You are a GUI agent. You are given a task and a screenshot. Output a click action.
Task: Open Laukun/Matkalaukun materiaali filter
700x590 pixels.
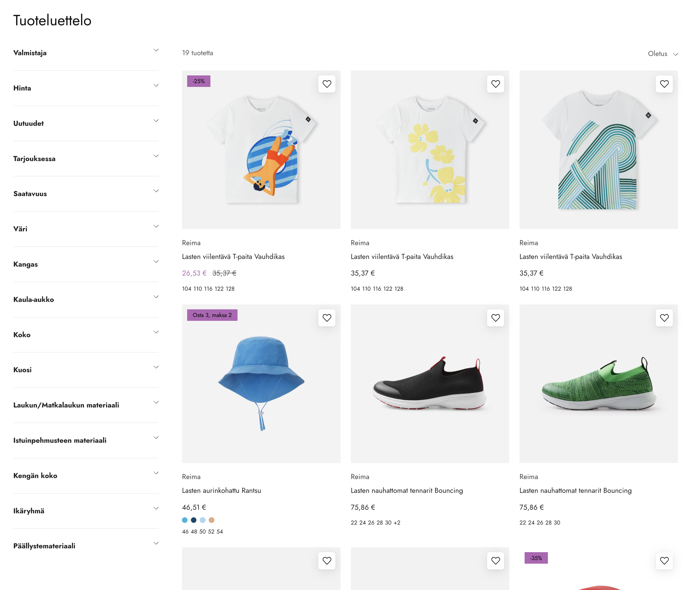(x=86, y=405)
